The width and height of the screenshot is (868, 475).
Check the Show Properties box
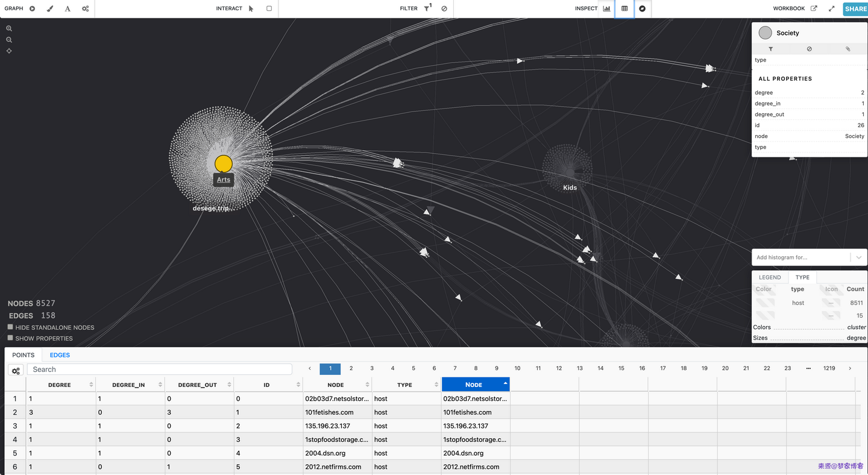point(10,338)
